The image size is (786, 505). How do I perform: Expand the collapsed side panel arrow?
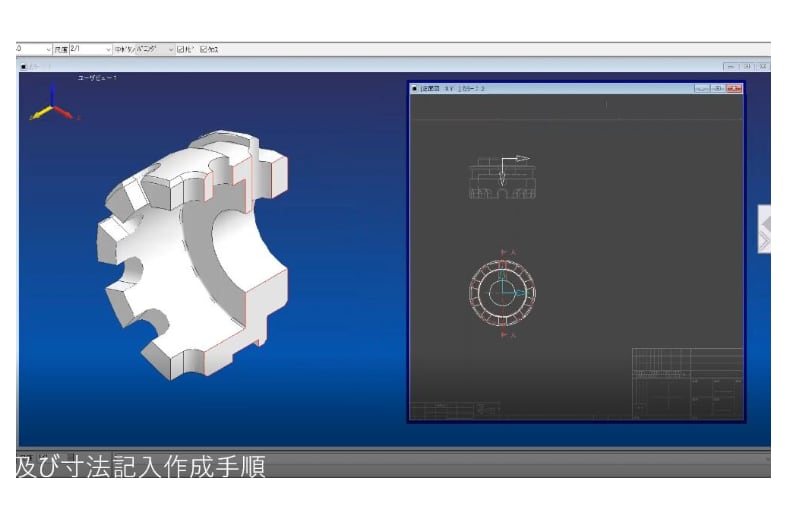[764, 229]
